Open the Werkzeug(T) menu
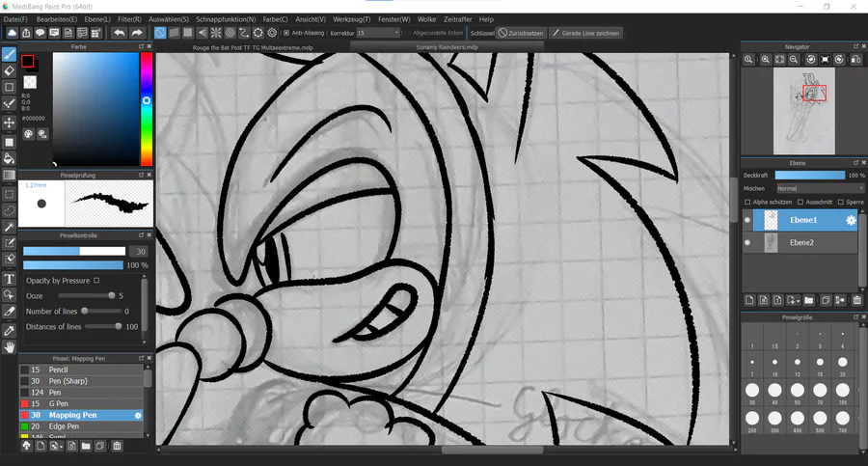Image resolution: width=868 pixels, height=466 pixels. [x=351, y=19]
